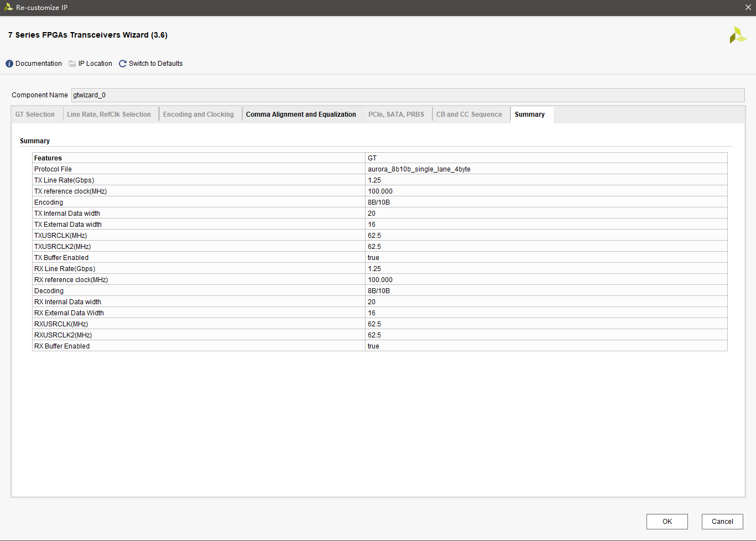This screenshot has height=541, width=756.
Task: Click the RX Buffer Enabled value true
Action: pyautogui.click(x=374, y=346)
